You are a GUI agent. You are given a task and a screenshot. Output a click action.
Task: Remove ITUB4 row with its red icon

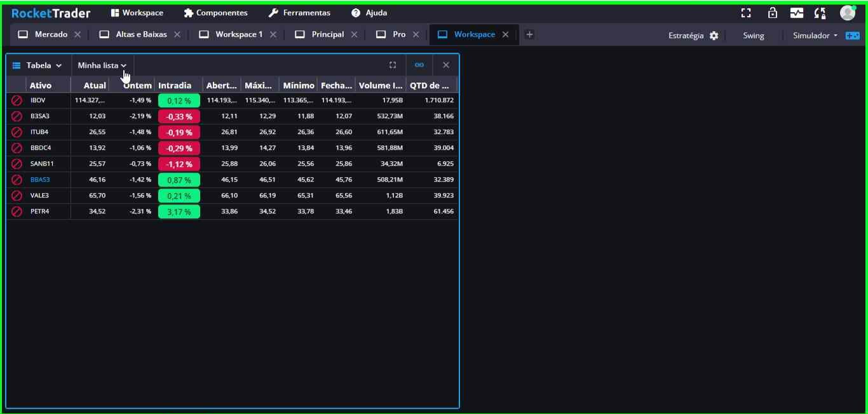point(17,132)
